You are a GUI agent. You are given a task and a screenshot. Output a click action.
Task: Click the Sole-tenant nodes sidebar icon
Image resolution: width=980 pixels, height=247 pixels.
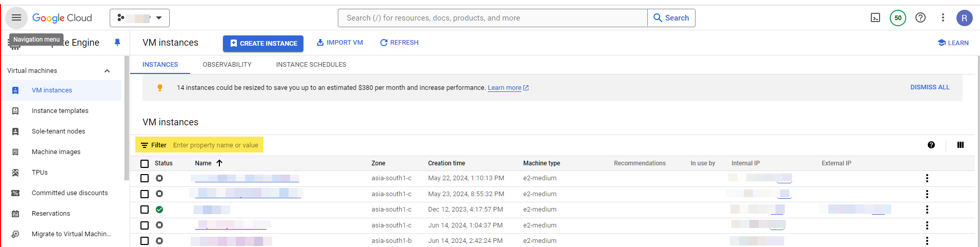coord(15,131)
